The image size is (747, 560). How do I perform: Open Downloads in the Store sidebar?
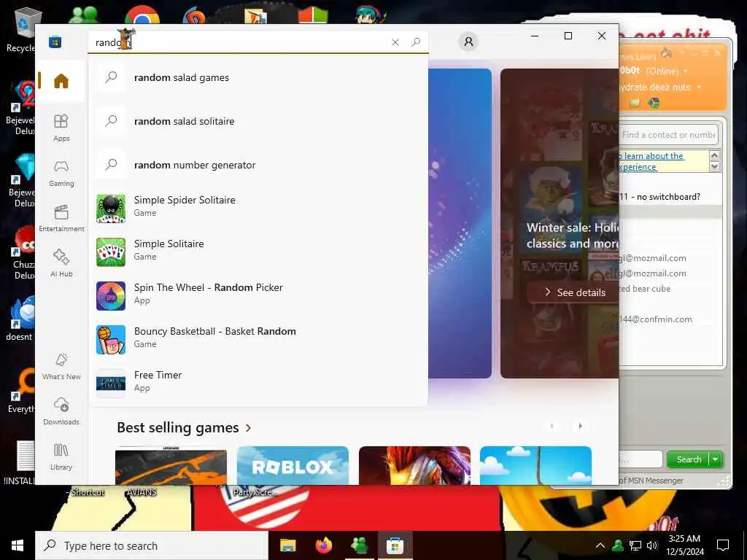[61, 411]
